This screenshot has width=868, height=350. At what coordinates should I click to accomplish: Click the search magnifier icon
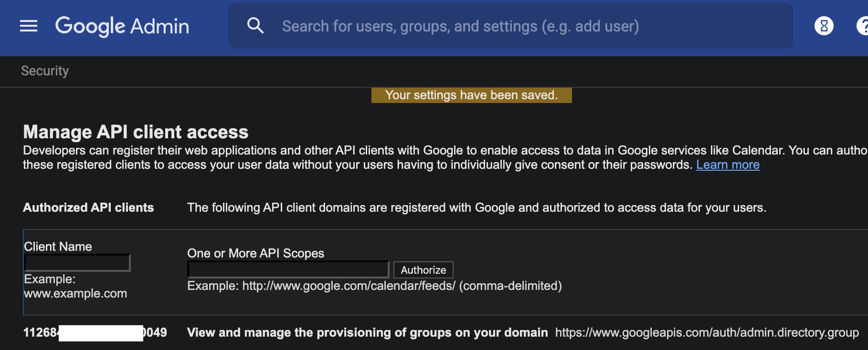[255, 25]
